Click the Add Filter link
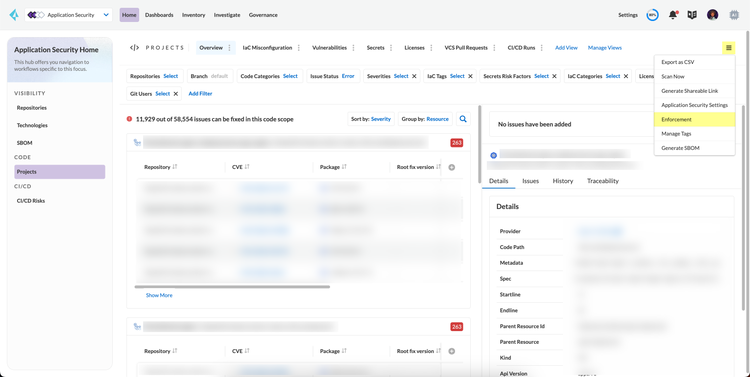This screenshot has width=750, height=377. tap(200, 94)
